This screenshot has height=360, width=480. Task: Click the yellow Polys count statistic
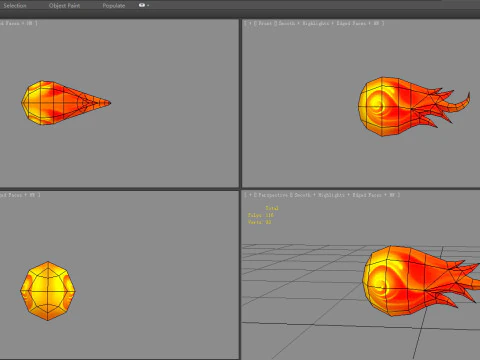260,215
